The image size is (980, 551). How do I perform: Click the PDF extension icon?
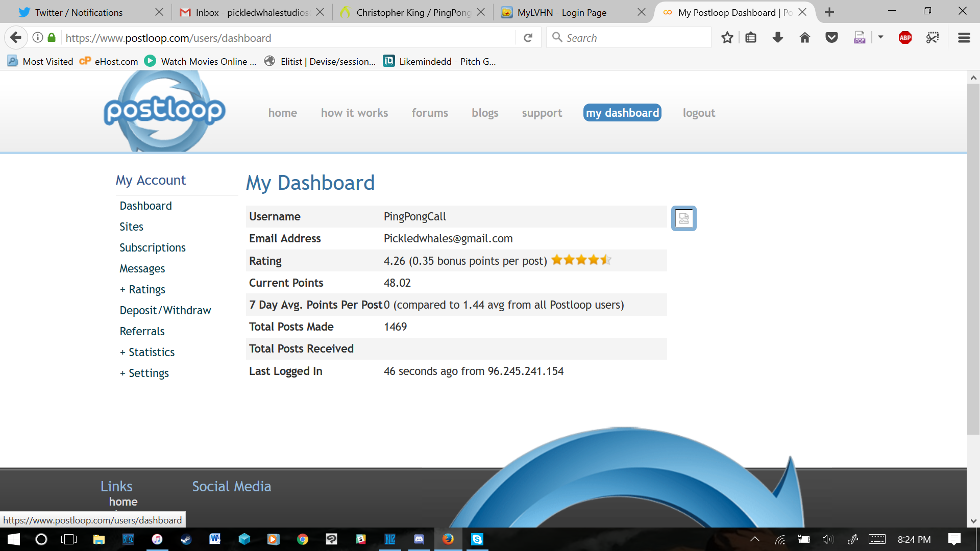(x=860, y=38)
